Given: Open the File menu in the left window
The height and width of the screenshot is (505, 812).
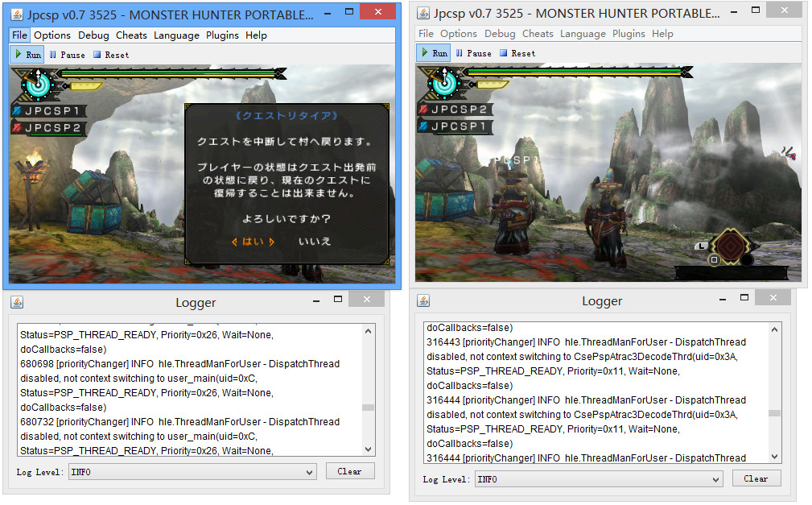Looking at the screenshot, I should point(19,35).
